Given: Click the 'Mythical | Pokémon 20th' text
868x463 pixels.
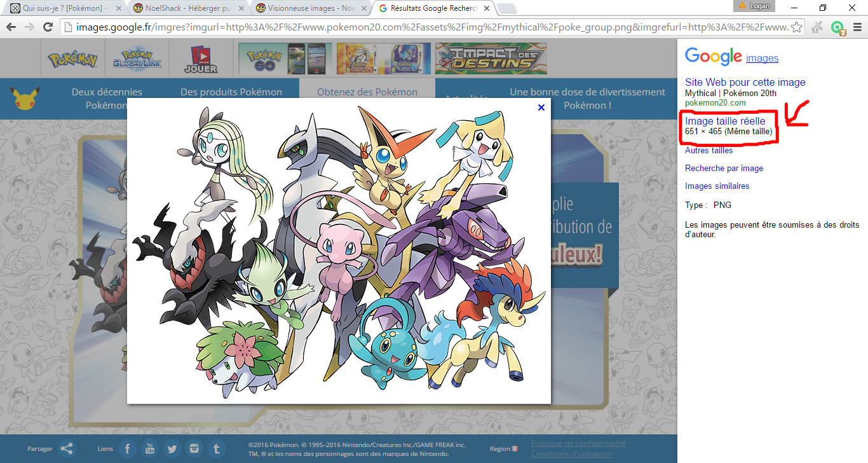Looking at the screenshot, I should coord(731,93).
